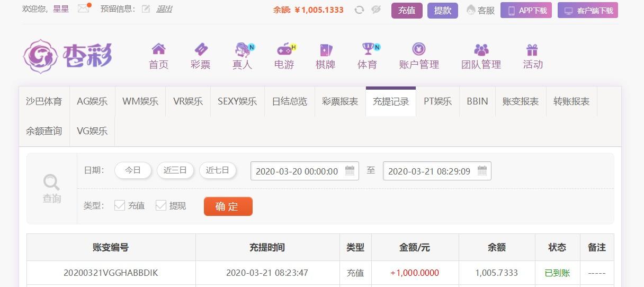Toggle the 充值 type checkbox
Screen dimensions: 644x287
(x=120, y=205)
